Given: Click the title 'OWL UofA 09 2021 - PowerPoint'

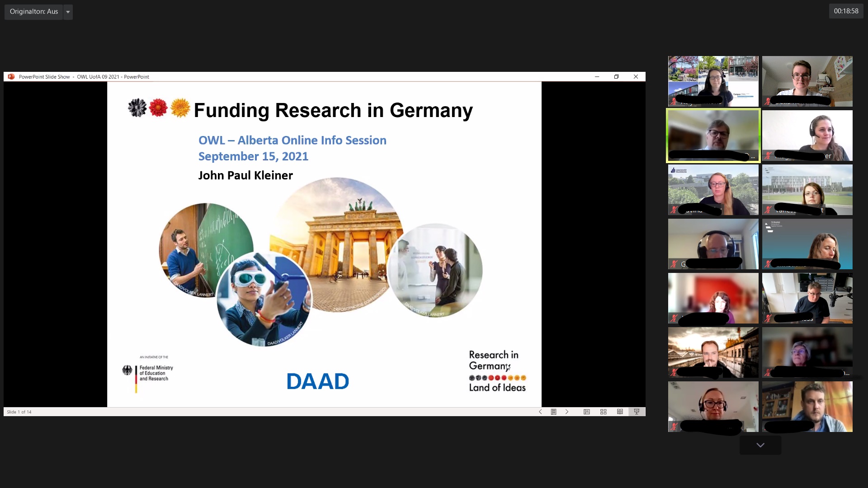Looking at the screenshot, I should pos(113,77).
